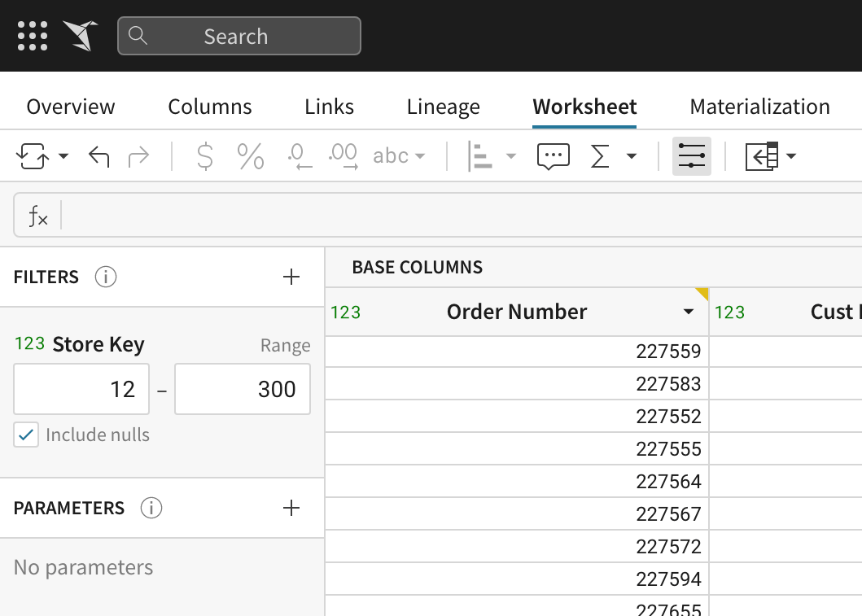Click the collapse columns panel icon
The height and width of the screenshot is (616, 862).
(762, 156)
